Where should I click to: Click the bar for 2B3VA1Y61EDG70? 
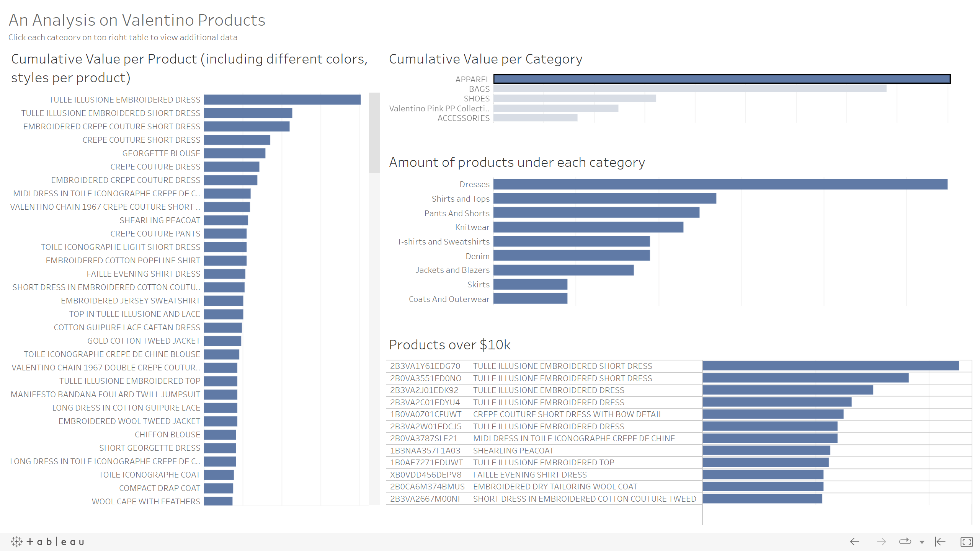click(x=831, y=366)
